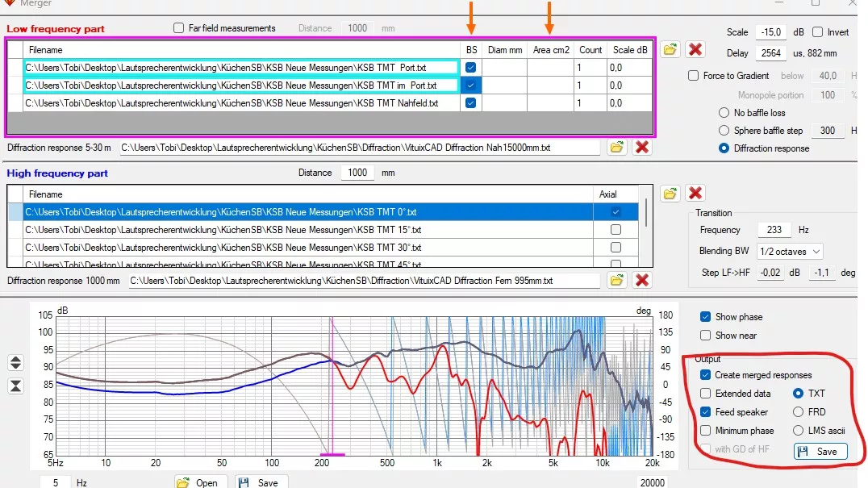The width and height of the screenshot is (868, 488).
Task: Toggle the Show near checkbox
Action: tap(706, 336)
